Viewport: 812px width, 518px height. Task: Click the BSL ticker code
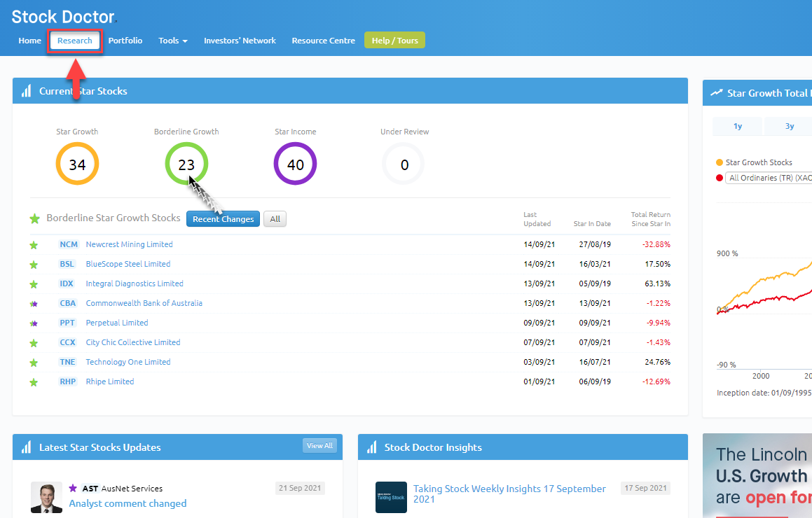67,264
